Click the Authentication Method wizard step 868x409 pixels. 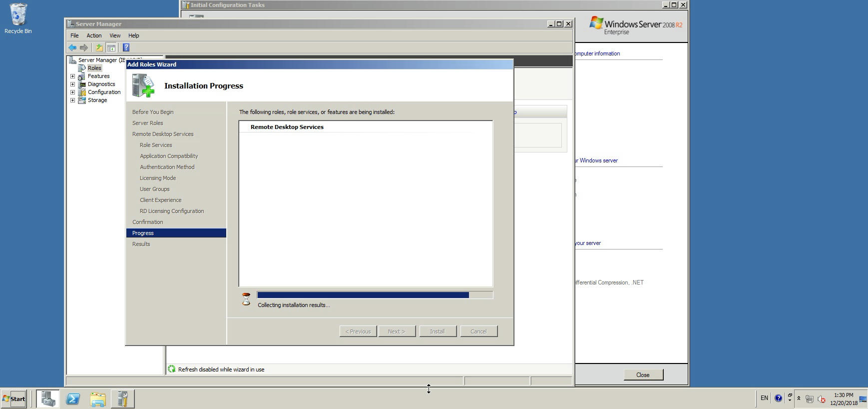(167, 167)
